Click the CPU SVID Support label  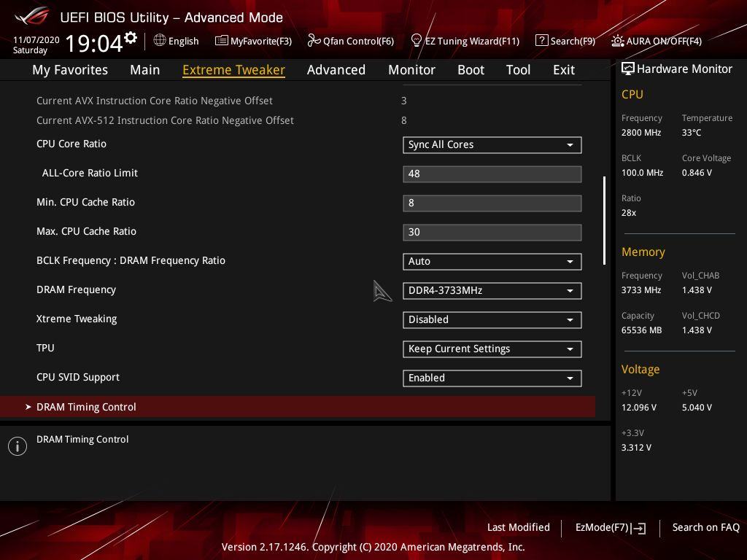(x=78, y=377)
